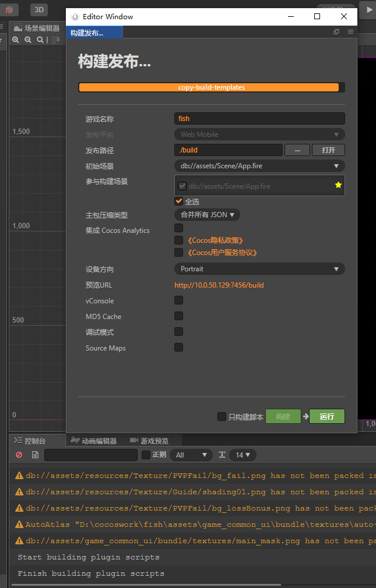Enable the 集成 Cocos Analytics checkbox
The image size is (376, 588).
179,228
